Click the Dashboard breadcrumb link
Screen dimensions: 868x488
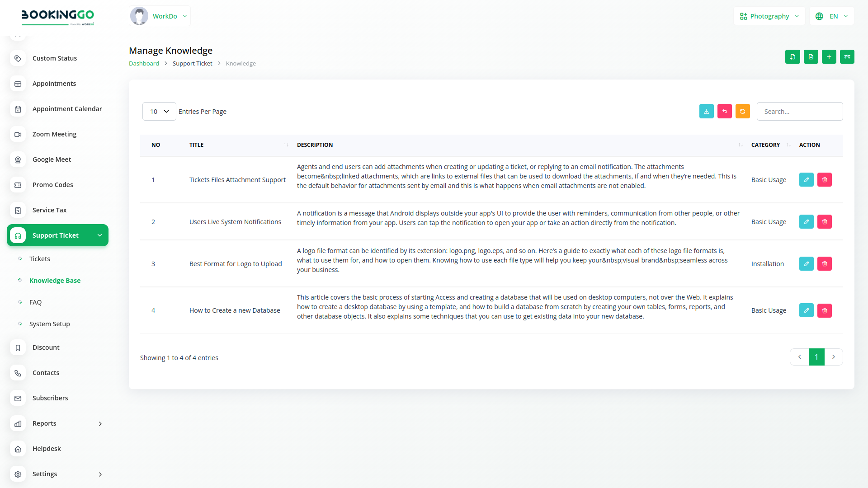pos(144,64)
